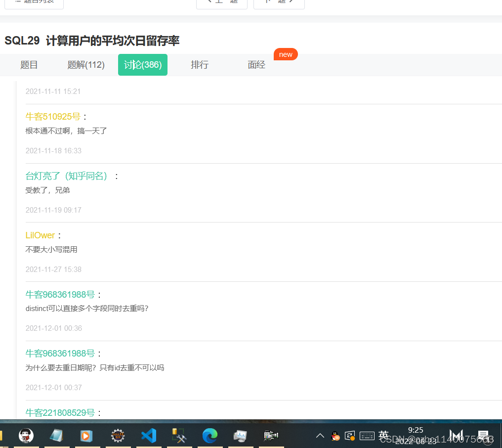Click comment text 根本通不过啊，搞一天了

click(66, 131)
